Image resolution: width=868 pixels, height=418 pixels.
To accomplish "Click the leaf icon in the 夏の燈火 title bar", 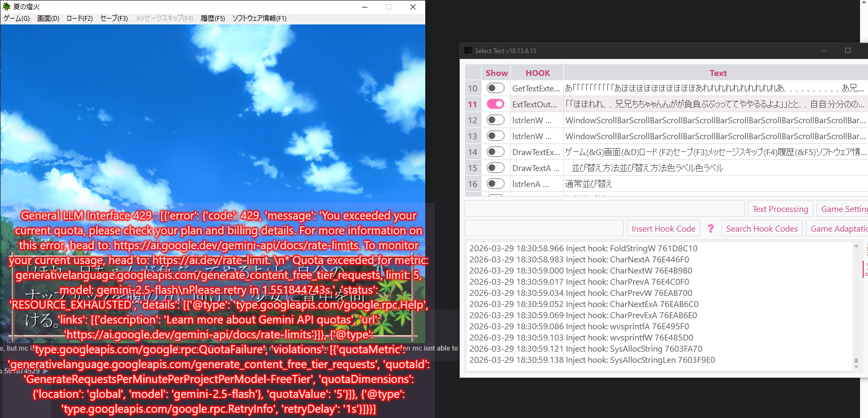I will 6,7.
